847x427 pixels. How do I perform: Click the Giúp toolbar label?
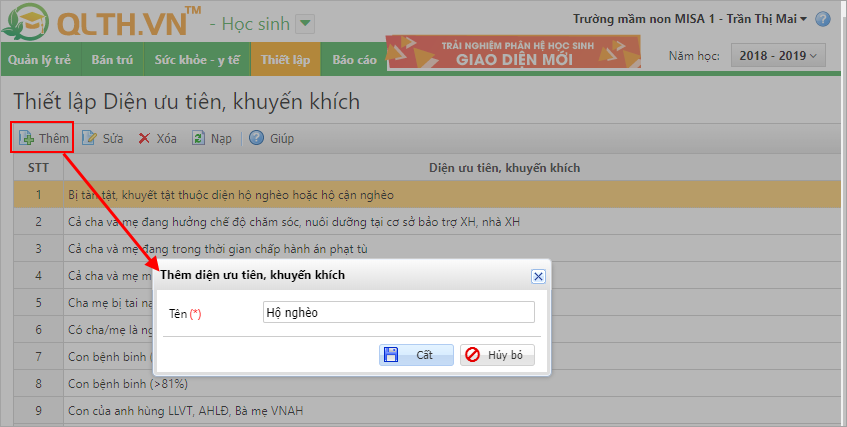pyautogui.click(x=282, y=139)
